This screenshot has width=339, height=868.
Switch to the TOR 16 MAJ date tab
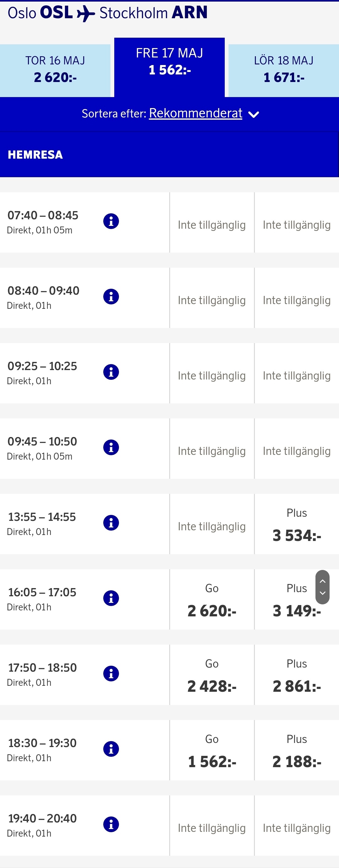point(55,70)
